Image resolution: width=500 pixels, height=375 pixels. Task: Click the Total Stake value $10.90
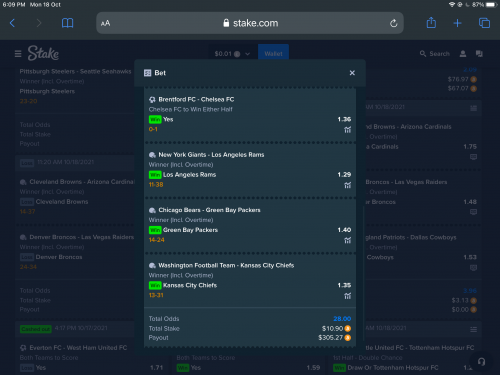pos(332,328)
